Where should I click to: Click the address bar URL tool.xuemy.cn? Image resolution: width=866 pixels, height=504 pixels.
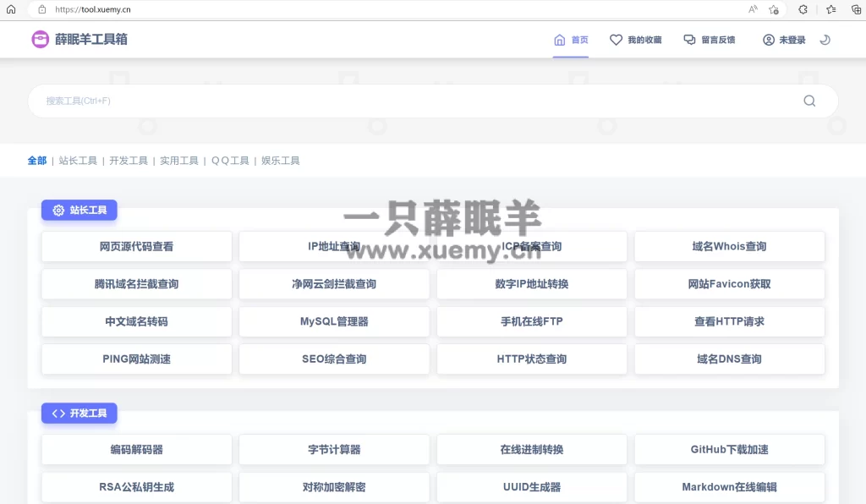93,9
